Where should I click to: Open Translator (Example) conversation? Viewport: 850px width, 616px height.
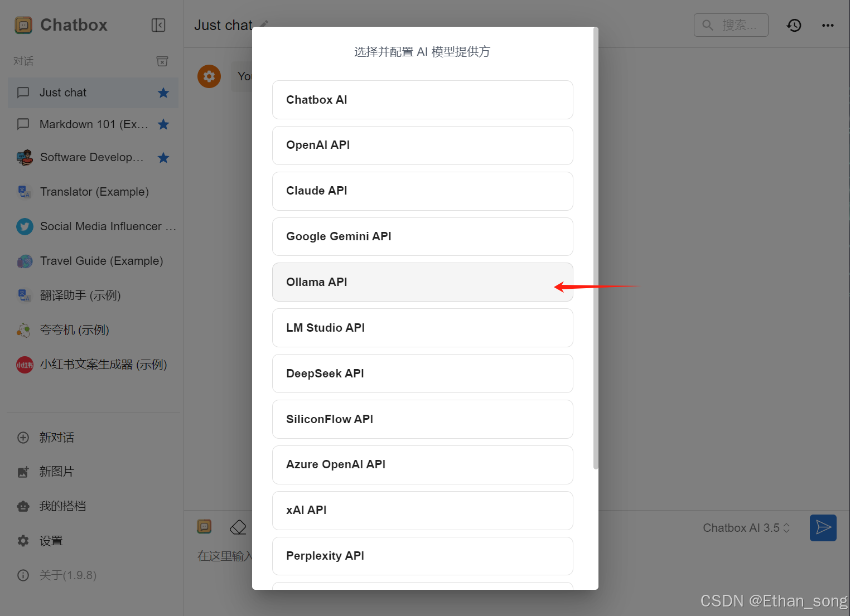tap(93, 192)
